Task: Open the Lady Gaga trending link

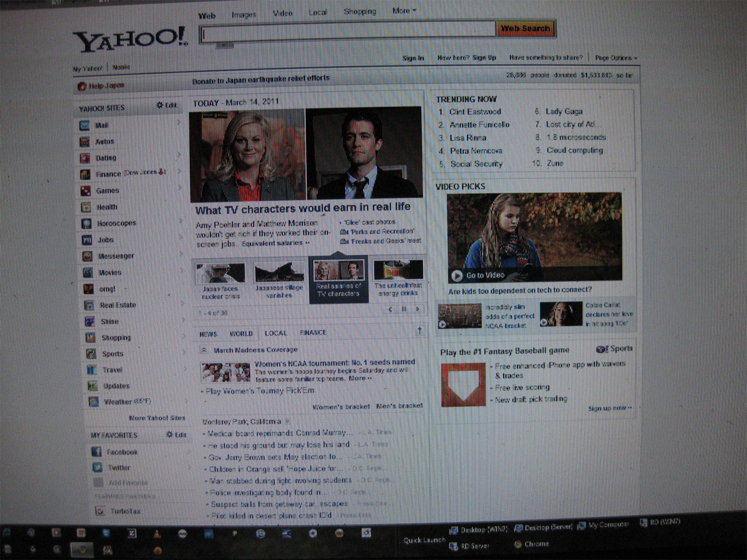Action: click(x=564, y=111)
